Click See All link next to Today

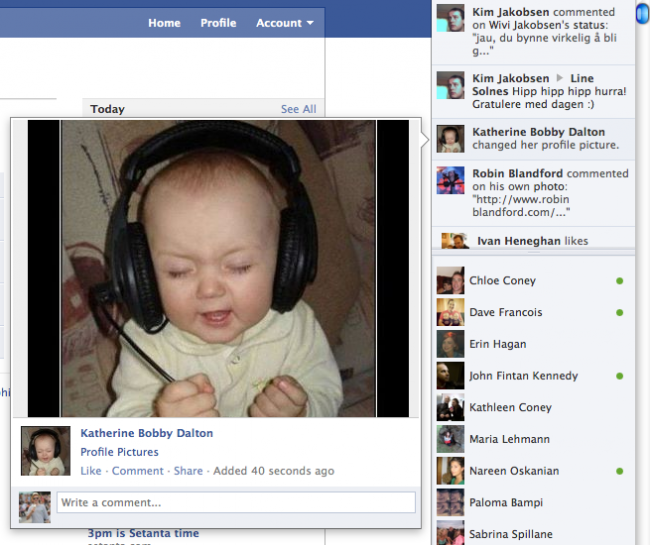[298, 109]
